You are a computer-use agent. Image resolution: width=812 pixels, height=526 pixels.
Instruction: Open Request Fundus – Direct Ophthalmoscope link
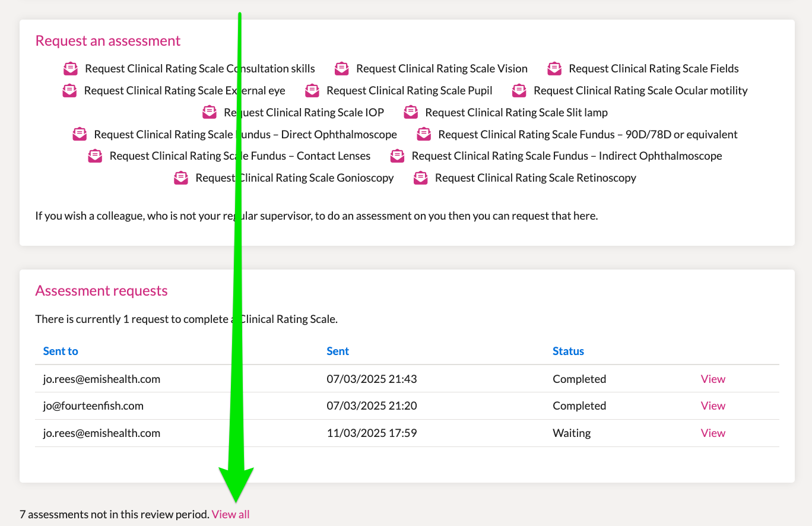[x=245, y=134]
